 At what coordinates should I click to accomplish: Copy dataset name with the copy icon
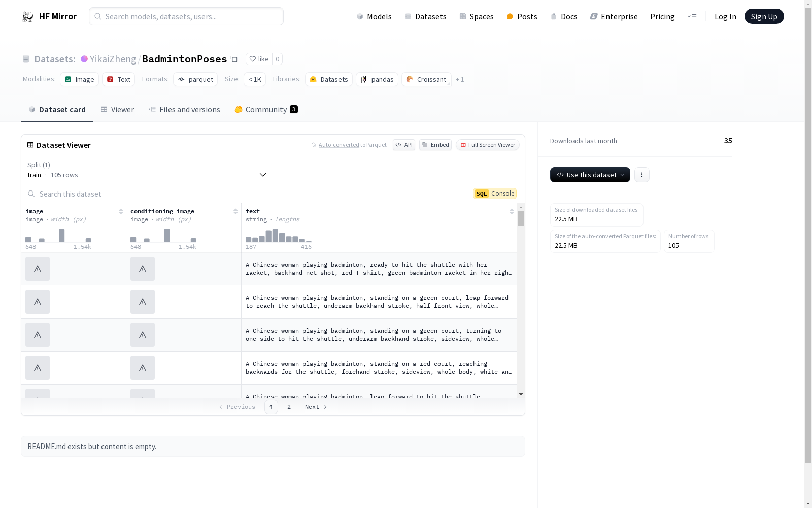pyautogui.click(x=234, y=59)
